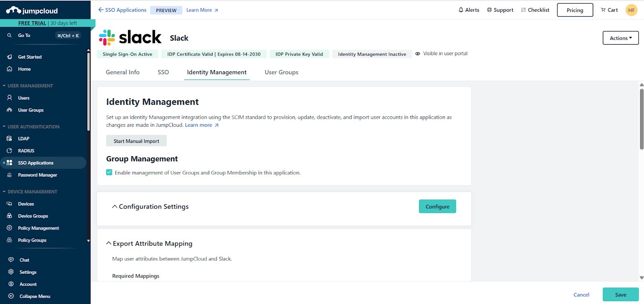Click the Get Started rocket icon
Screen dimensions: 644x304
click(x=9, y=57)
